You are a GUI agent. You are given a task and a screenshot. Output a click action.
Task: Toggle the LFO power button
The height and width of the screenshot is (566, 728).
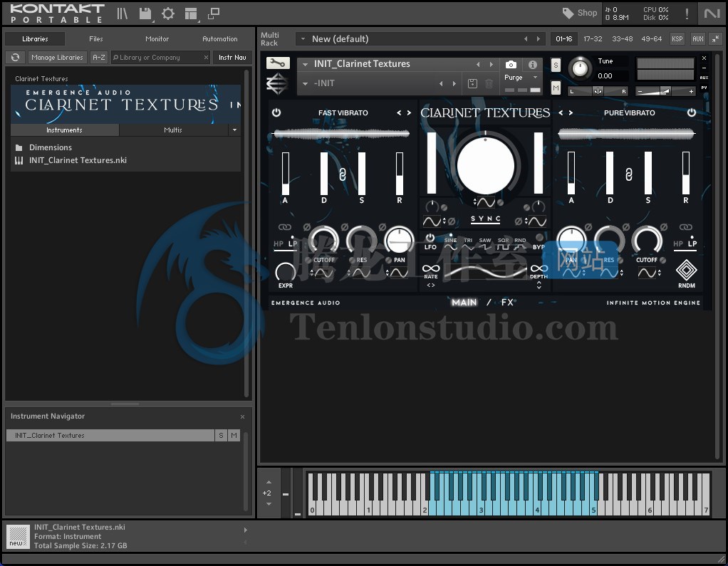tap(430, 238)
